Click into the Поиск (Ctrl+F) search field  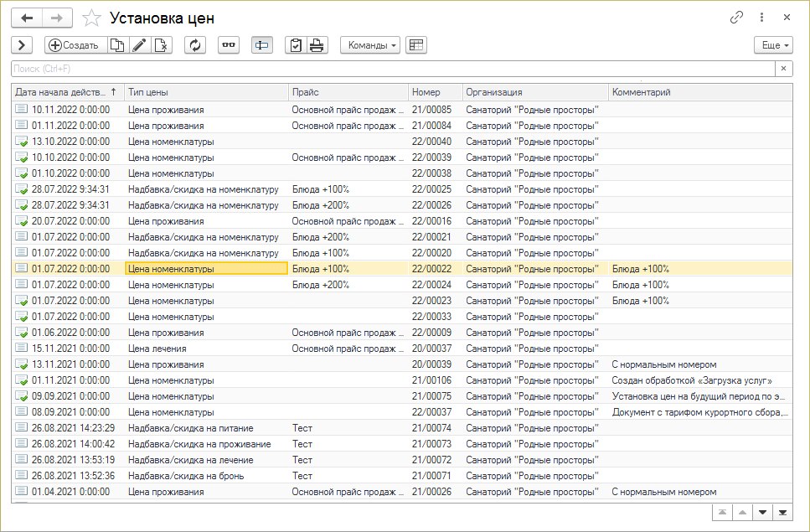tap(394, 69)
